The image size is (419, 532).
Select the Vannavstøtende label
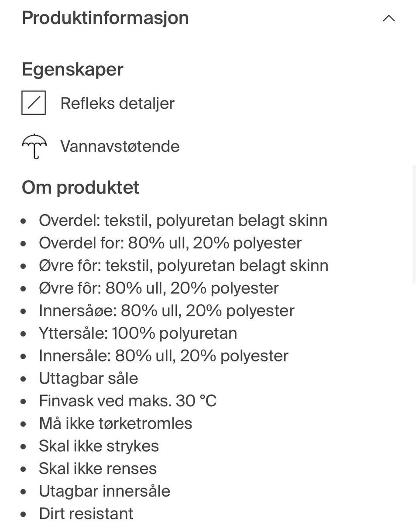click(120, 146)
